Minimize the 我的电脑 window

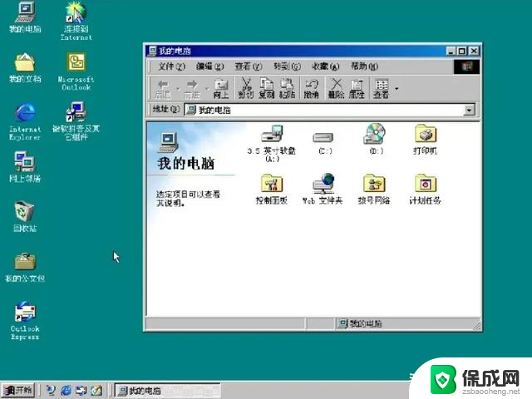click(451, 52)
